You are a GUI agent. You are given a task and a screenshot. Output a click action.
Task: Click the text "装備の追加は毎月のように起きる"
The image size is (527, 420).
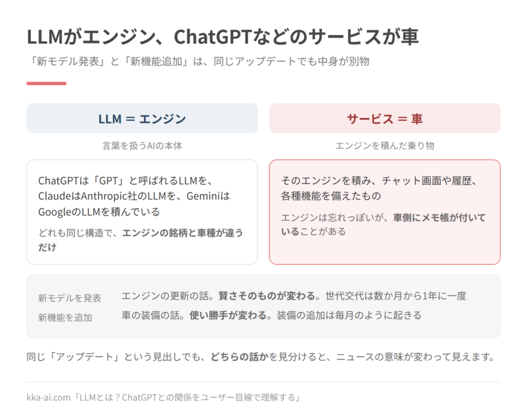click(349, 315)
